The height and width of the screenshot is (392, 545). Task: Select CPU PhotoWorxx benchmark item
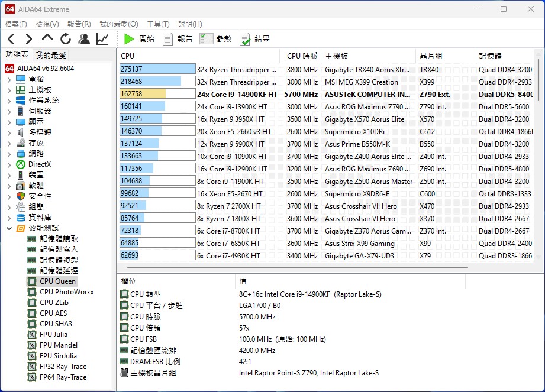click(x=66, y=292)
